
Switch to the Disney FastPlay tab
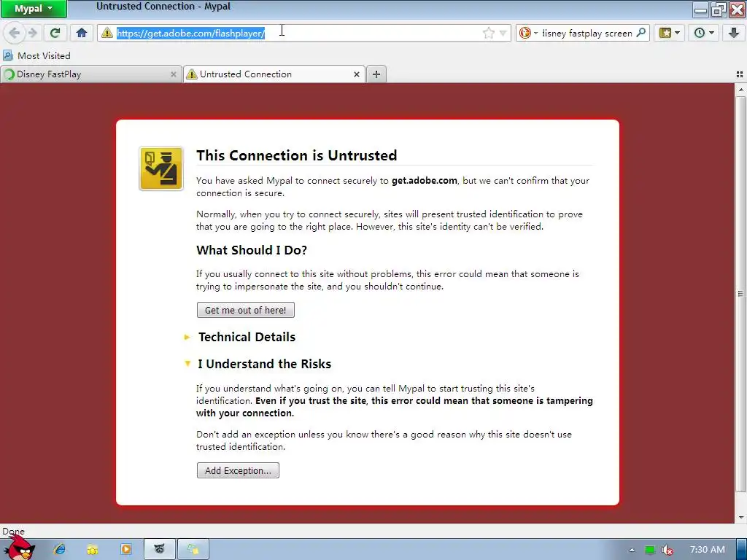(90, 74)
